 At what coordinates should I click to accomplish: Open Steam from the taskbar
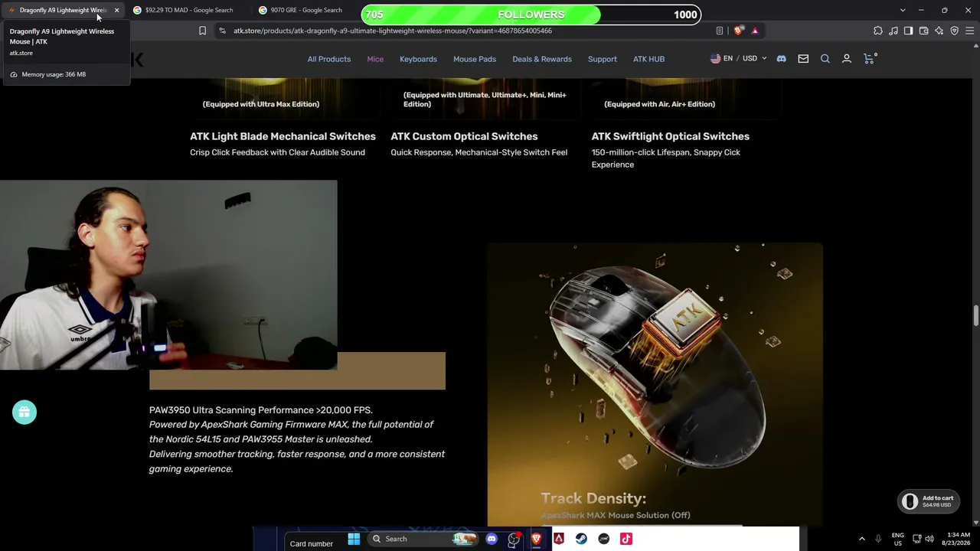point(581,539)
